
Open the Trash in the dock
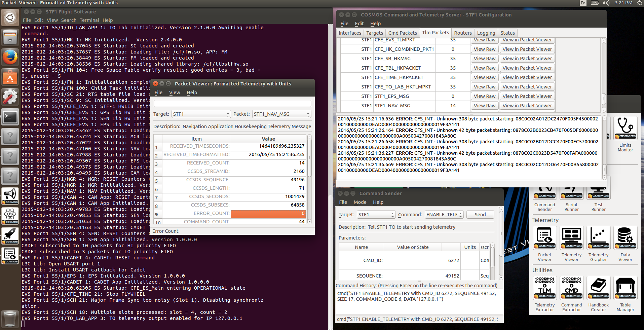click(x=10, y=319)
